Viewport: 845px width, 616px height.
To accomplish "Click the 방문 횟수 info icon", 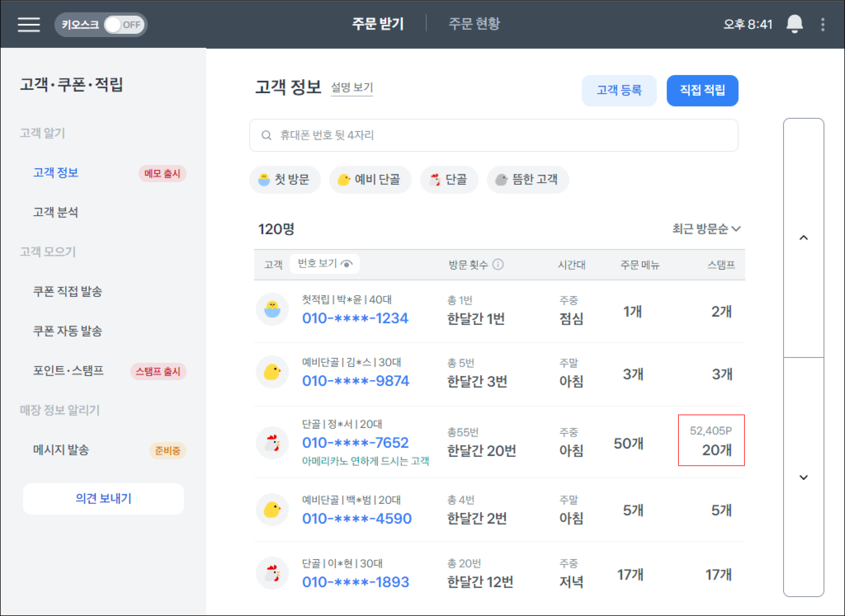I will pyautogui.click(x=498, y=264).
